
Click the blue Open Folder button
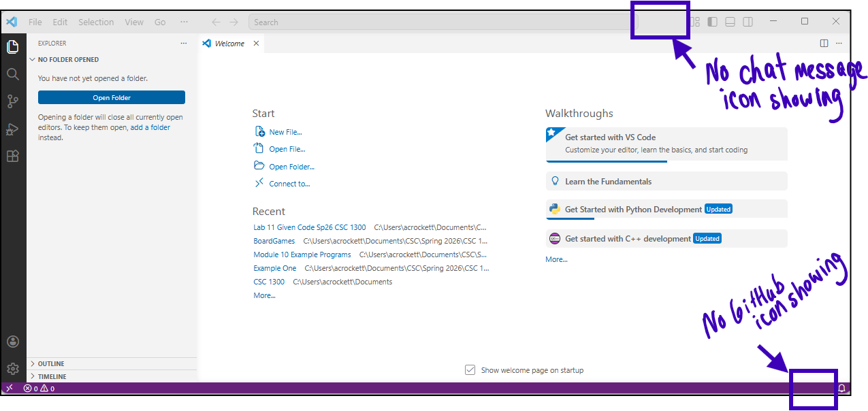click(112, 97)
